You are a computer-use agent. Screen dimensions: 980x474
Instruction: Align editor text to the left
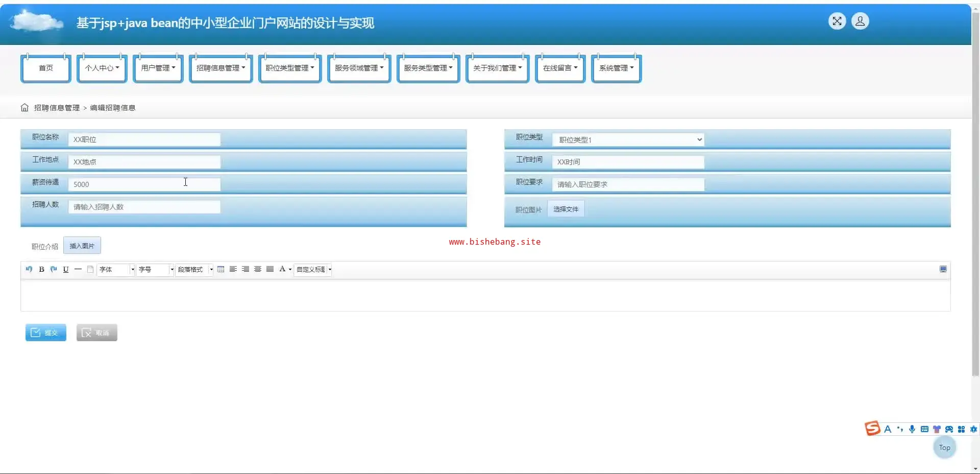click(x=233, y=269)
